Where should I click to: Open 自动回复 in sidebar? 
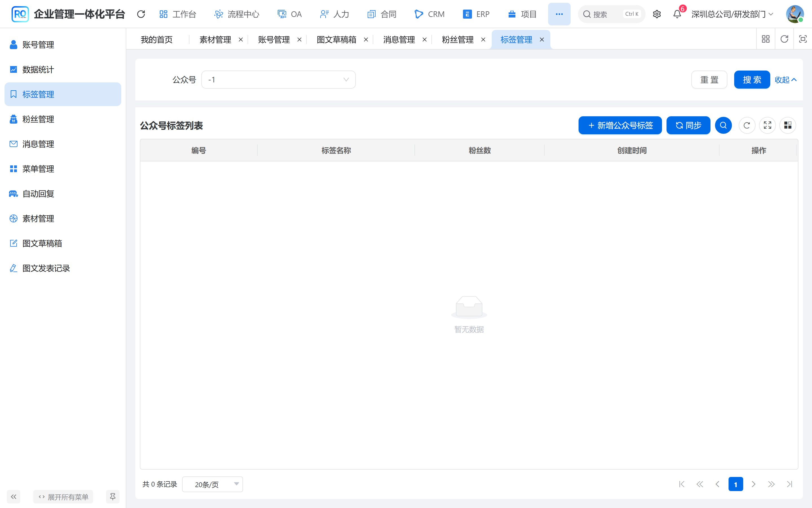[x=63, y=194]
